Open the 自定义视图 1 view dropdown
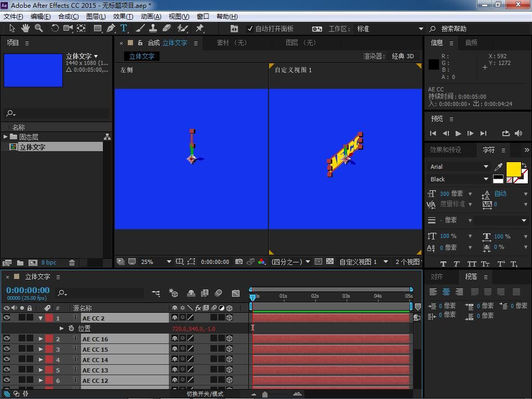 tap(363, 262)
